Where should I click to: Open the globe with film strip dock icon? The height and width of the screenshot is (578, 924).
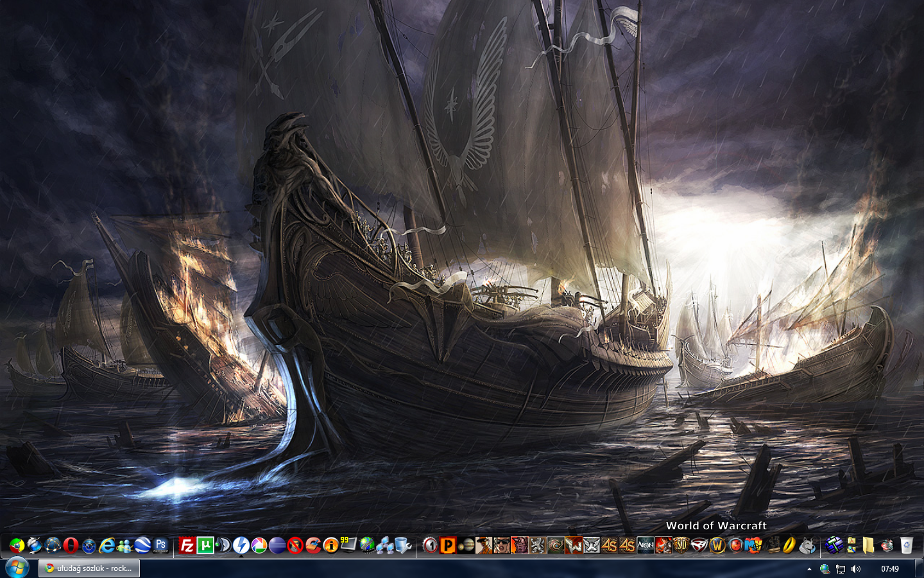click(366, 546)
